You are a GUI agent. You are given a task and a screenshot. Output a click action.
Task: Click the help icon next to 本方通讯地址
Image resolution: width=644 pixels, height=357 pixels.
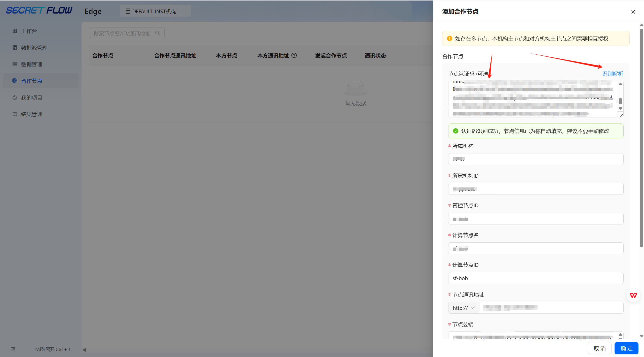(x=294, y=55)
